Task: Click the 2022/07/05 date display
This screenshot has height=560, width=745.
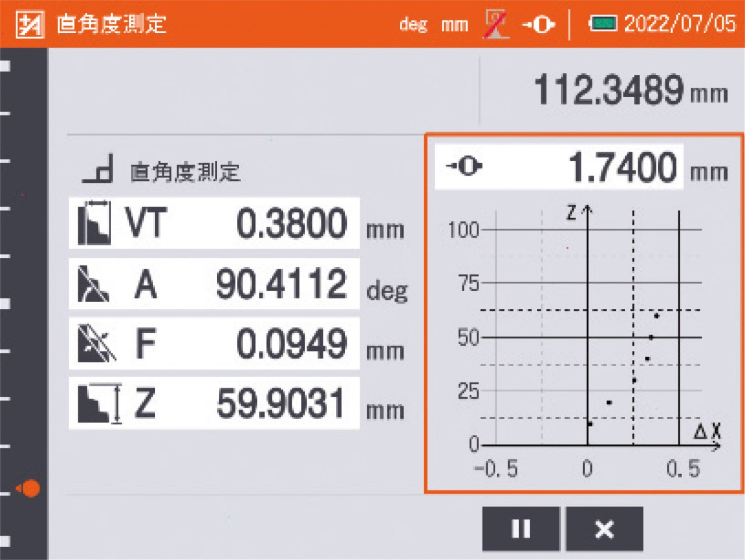Action: pyautogui.click(x=679, y=24)
